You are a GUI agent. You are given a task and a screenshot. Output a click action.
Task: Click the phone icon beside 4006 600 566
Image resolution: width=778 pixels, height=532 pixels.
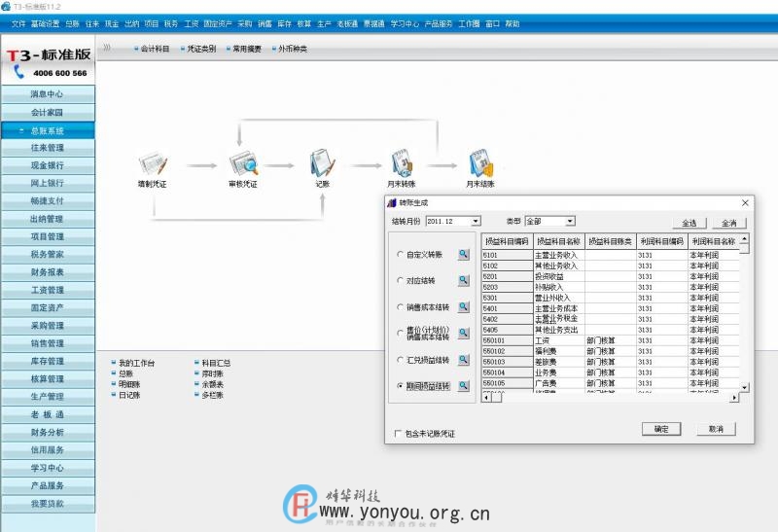tap(18, 72)
